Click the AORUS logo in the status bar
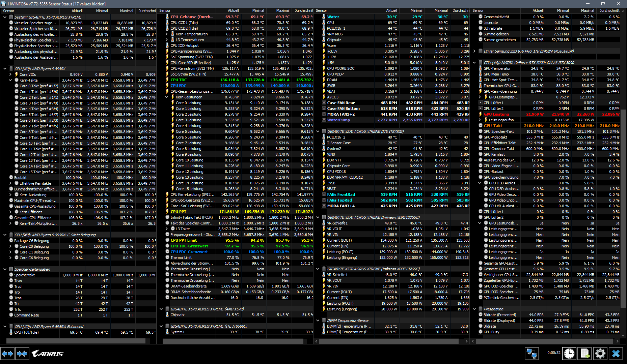627x364 pixels. coord(47,354)
